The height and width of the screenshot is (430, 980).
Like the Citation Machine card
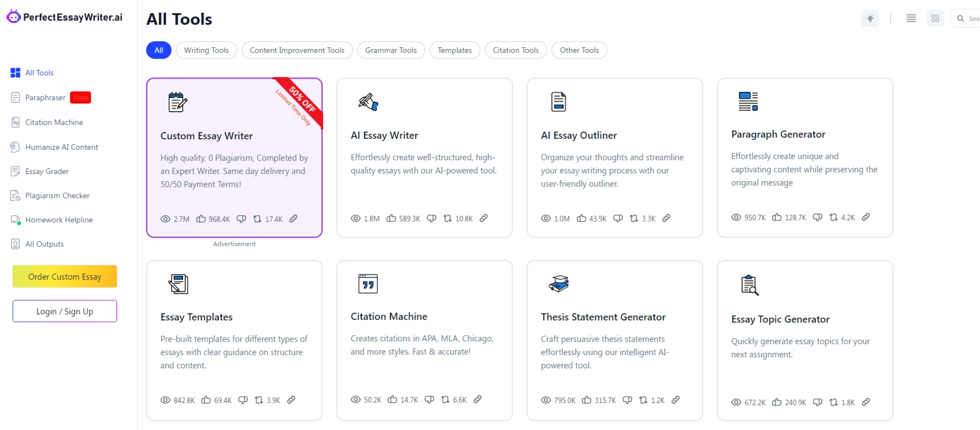pyautogui.click(x=393, y=399)
